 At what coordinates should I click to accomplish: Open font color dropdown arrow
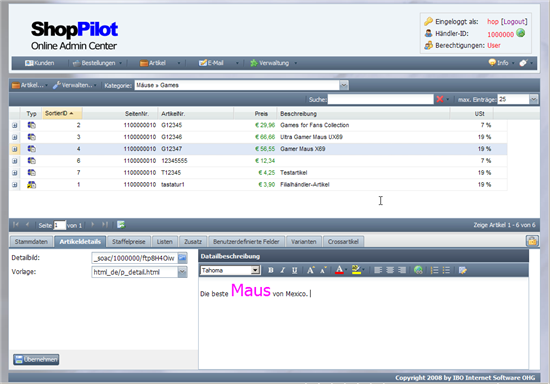pyautogui.click(x=346, y=270)
